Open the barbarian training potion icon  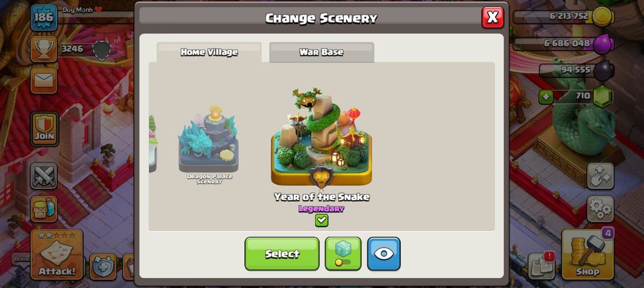[43, 209]
